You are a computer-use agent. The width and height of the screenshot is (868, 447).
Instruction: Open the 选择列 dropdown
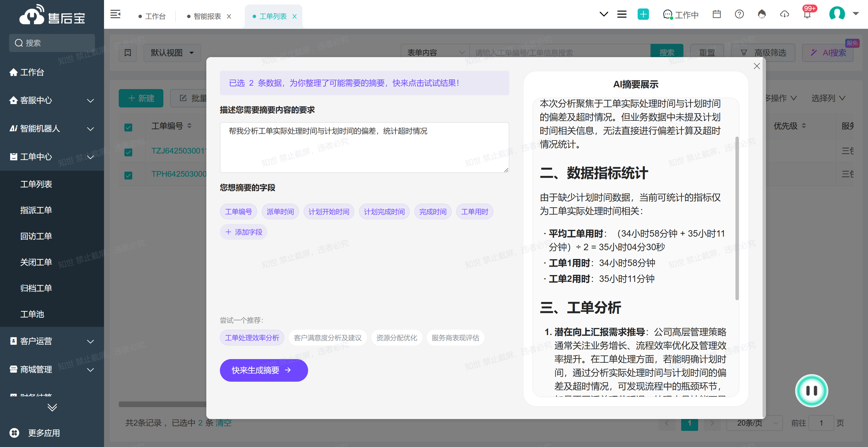click(828, 98)
